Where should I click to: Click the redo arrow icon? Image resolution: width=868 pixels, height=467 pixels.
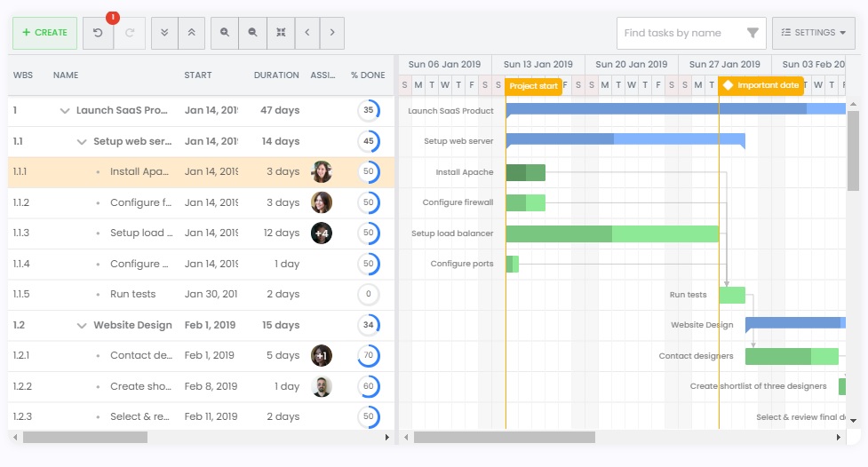pyautogui.click(x=130, y=33)
